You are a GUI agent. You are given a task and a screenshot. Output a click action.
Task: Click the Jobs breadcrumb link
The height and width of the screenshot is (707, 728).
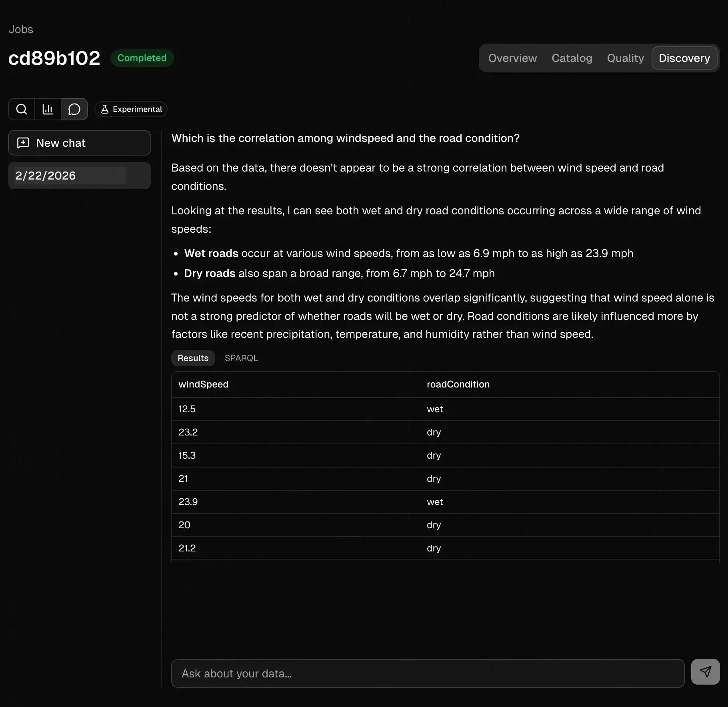click(20, 29)
